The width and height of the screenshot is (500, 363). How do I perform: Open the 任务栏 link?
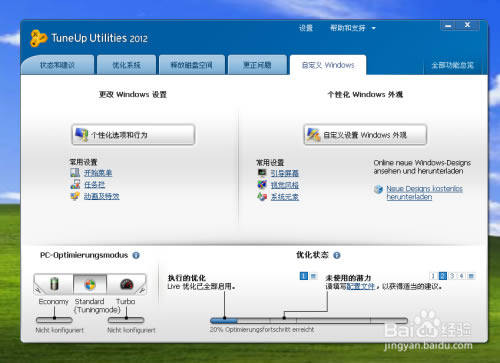tap(94, 184)
